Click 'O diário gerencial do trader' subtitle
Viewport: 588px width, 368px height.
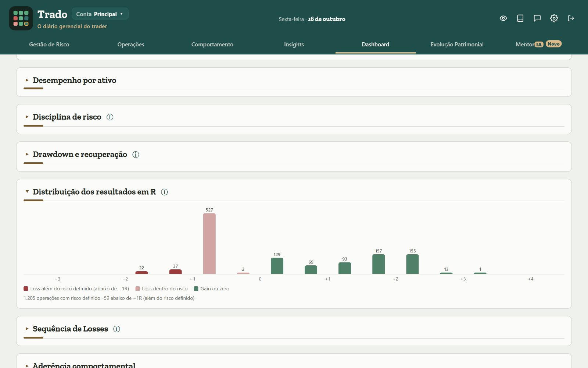coord(72,26)
